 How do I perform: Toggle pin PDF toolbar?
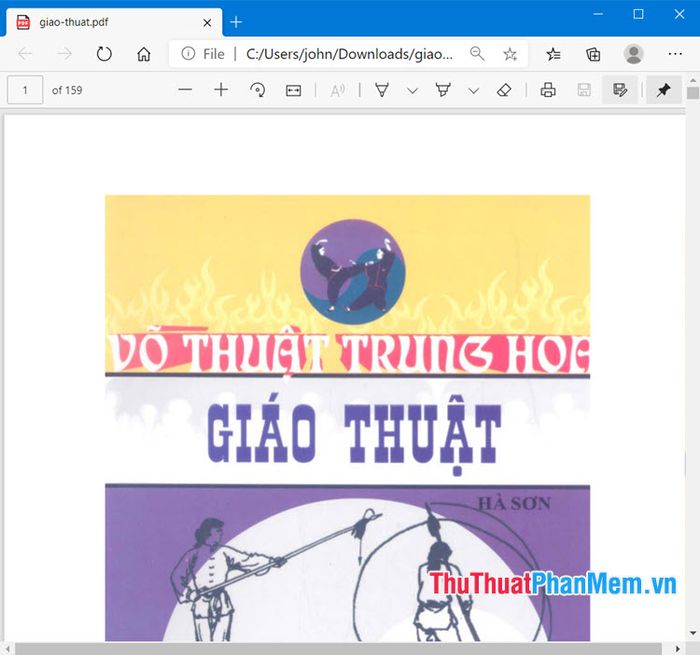click(663, 90)
